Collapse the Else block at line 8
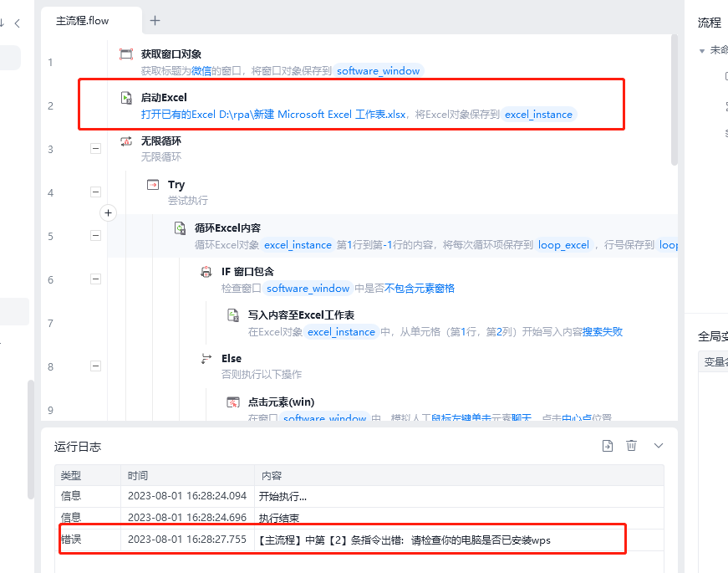The width and height of the screenshot is (728, 573). point(95,366)
